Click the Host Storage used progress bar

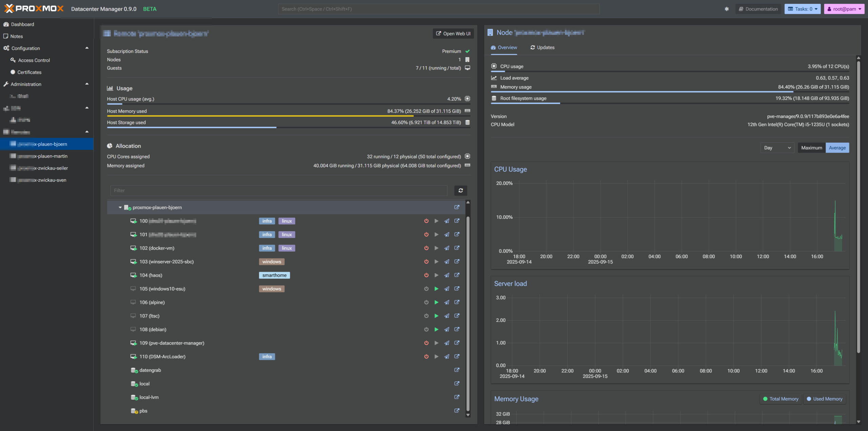pos(289,128)
